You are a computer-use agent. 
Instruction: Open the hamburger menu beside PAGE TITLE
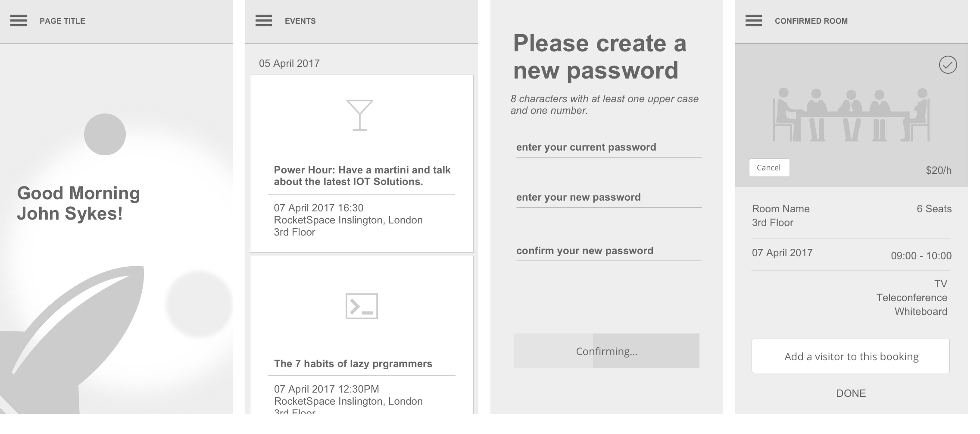coord(19,21)
